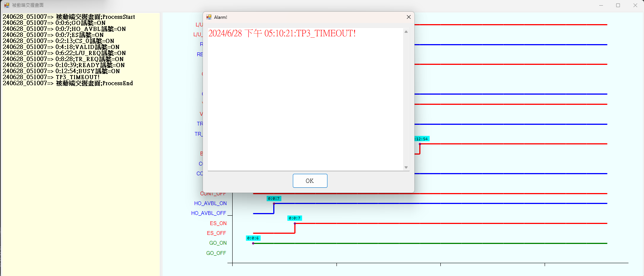
Task: Click the 0:0:6 GO timeline marker
Action: [x=253, y=238]
